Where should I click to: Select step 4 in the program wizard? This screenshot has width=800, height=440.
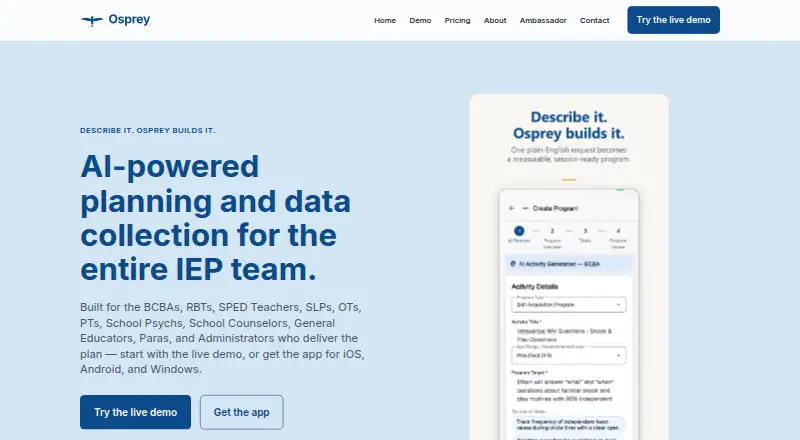pos(618,231)
